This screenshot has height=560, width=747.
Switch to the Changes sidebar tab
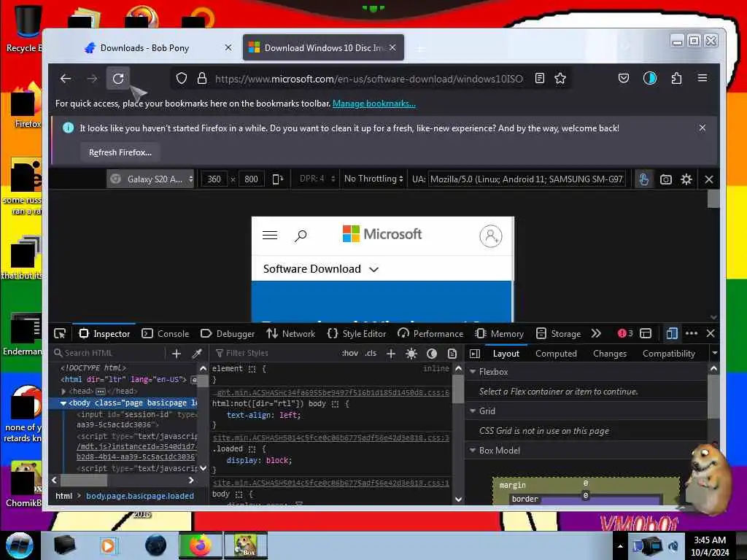(x=610, y=354)
